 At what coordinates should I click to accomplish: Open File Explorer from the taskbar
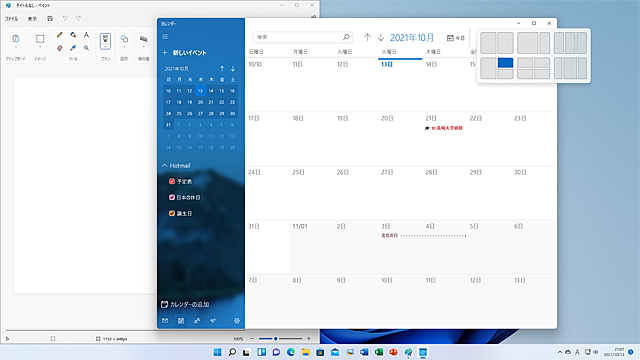pos(306,352)
